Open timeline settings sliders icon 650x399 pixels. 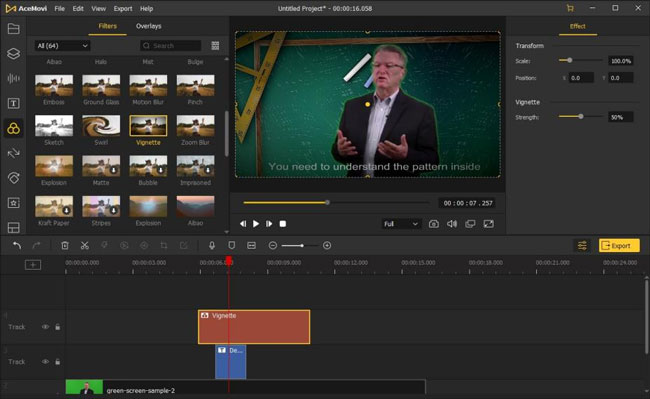point(582,246)
